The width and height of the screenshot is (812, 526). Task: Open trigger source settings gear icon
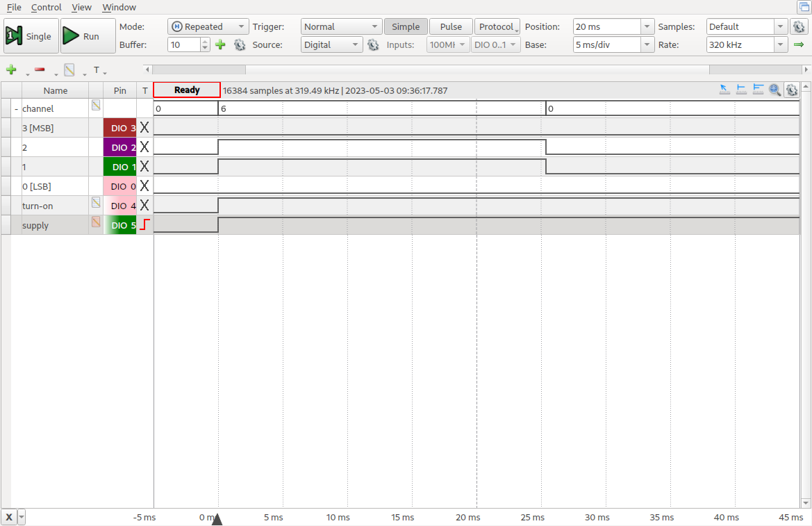coord(373,45)
